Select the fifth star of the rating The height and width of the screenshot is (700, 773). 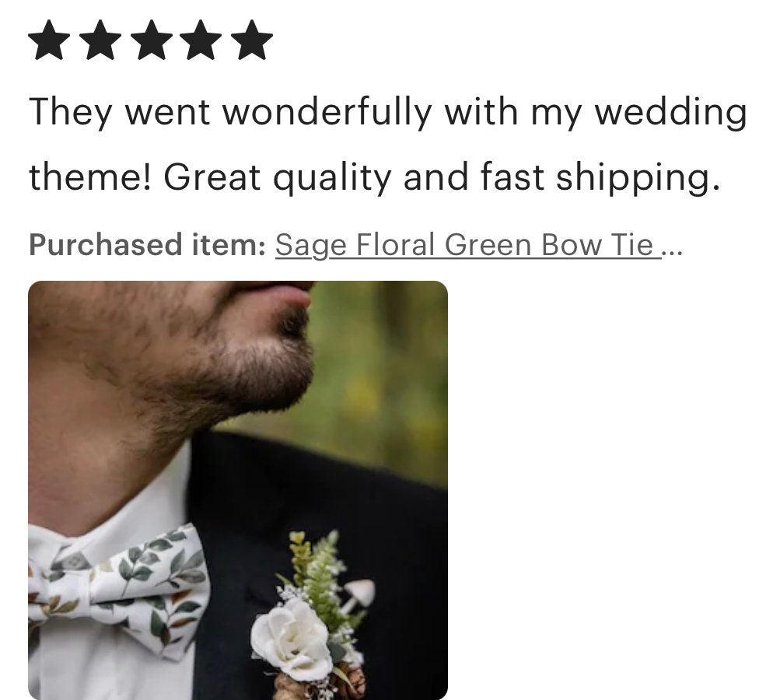[x=252, y=40]
